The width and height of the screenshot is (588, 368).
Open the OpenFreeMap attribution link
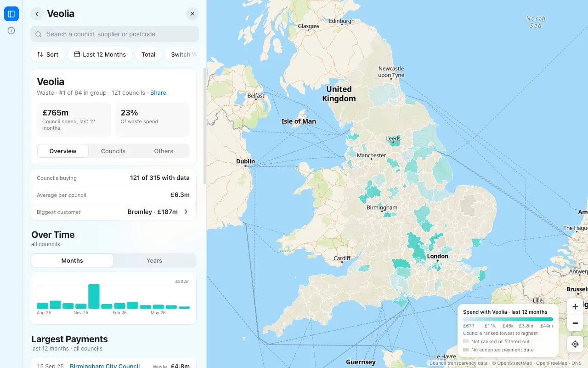tap(552, 363)
